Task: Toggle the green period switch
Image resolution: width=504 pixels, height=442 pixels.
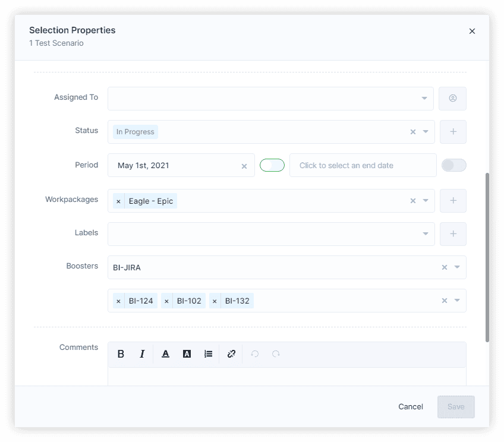Action: point(272,165)
